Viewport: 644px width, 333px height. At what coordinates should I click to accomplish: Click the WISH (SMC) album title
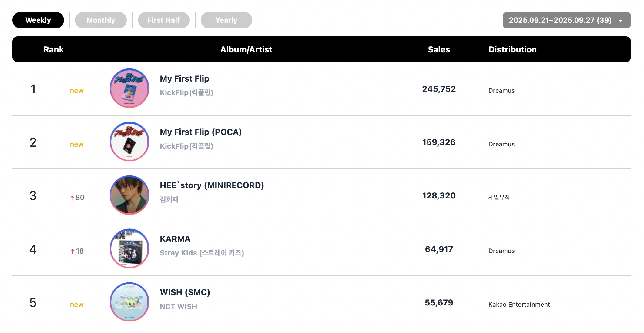[185, 292]
